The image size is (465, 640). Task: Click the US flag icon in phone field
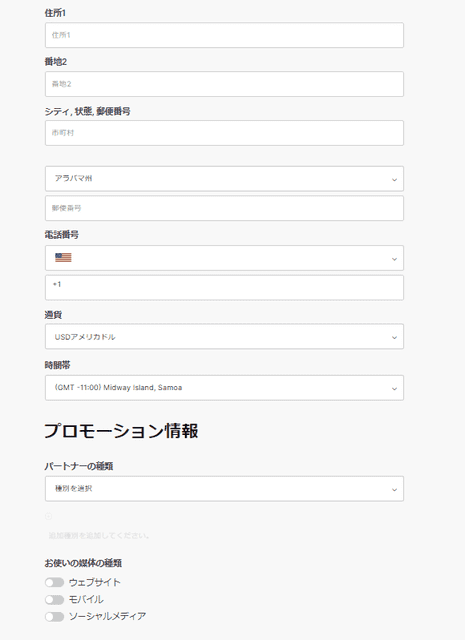63,258
